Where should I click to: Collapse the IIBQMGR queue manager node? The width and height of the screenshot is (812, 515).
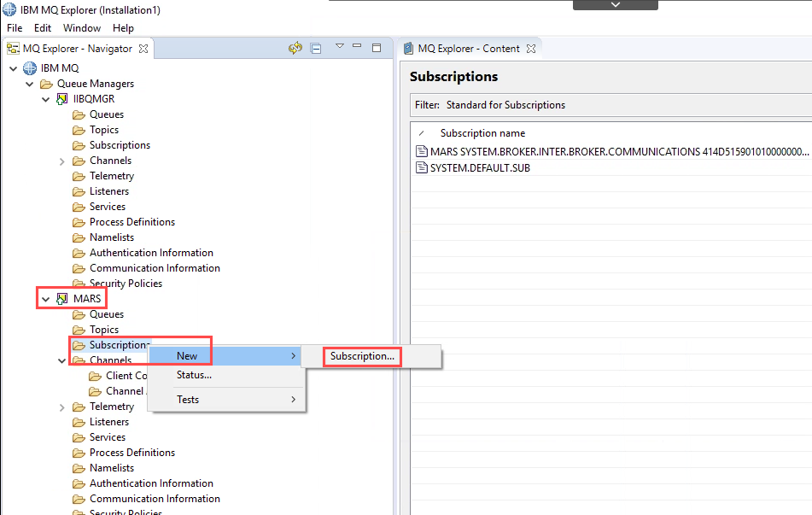45,99
